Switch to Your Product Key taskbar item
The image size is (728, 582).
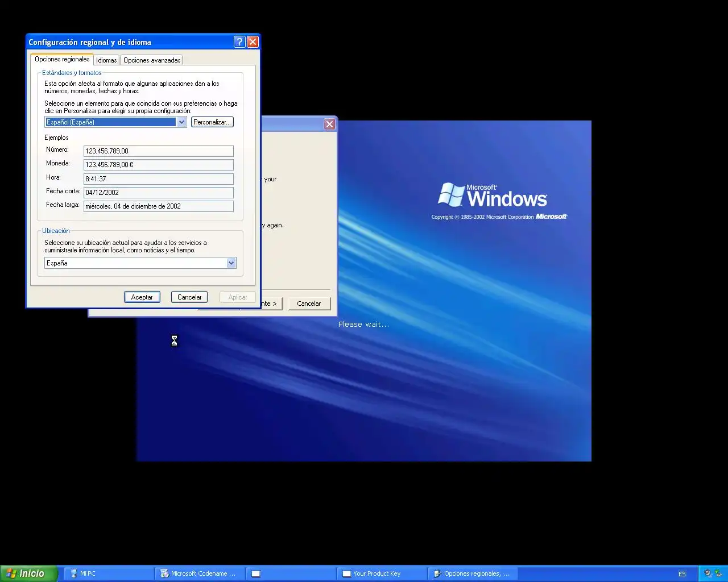click(x=382, y=573)
